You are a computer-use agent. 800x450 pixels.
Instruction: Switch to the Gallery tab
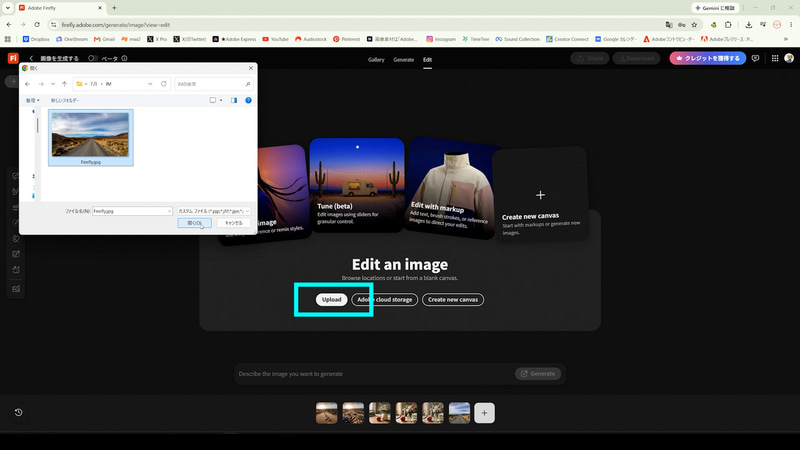click(x=376, y=60)
